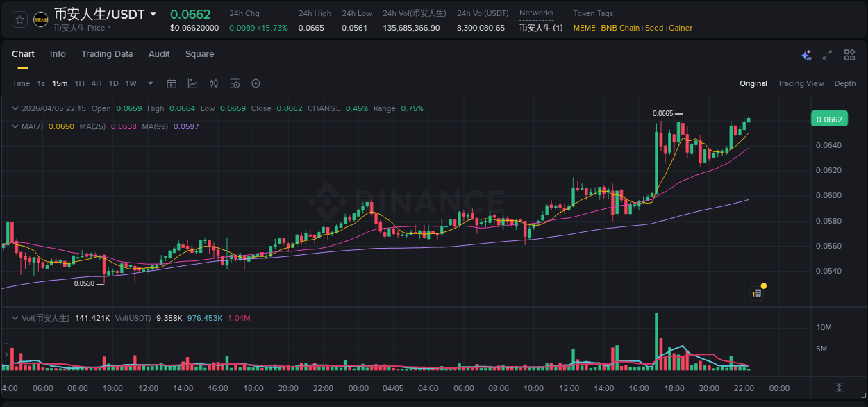The width and height of the screenshot is (868, 407).
Task: Open chart settings via the hexagon icon
Action: (x=256, y=83)
